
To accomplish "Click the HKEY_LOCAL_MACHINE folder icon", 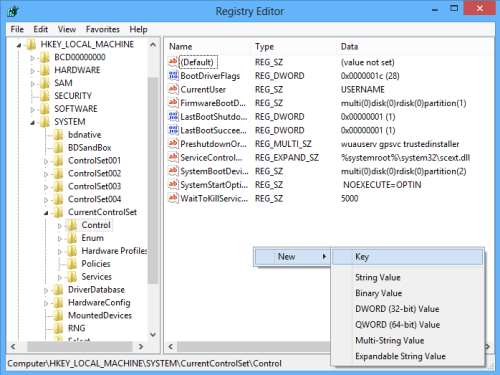I will coord(31,44).
